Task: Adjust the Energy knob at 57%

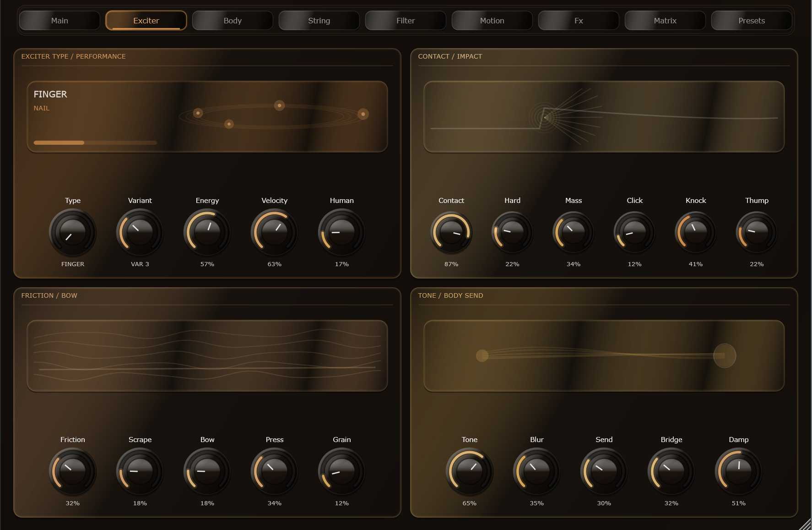Action: pos(207,232)
